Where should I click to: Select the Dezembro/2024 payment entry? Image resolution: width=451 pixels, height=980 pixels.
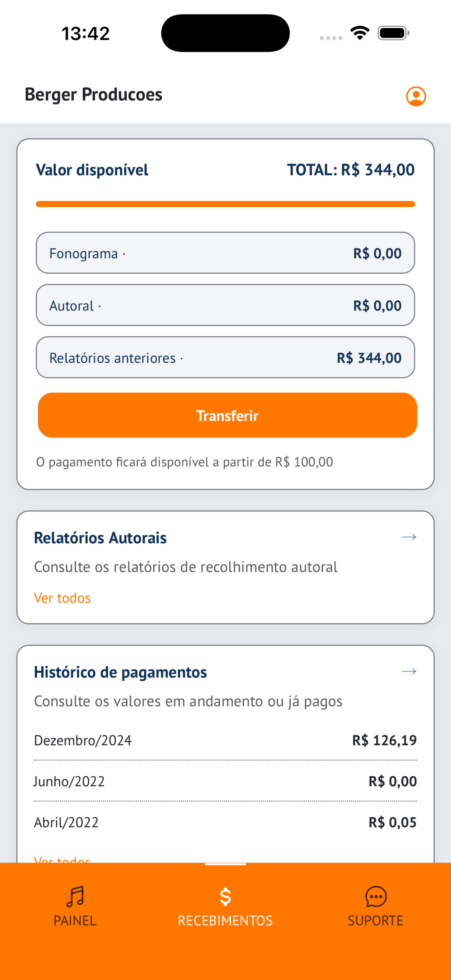click(x=225, y=740)
